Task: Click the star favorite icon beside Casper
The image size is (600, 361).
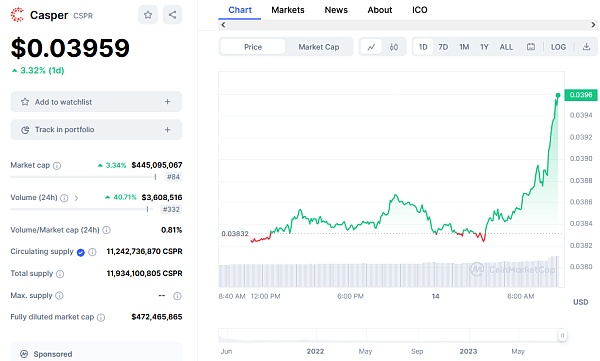Action: click(x=148, y=15)
